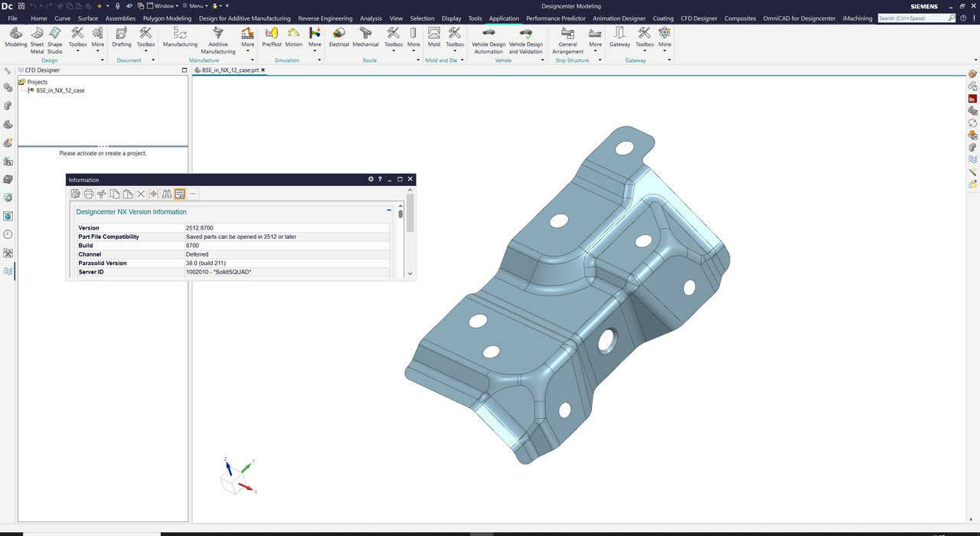The image size is (980, 536).
Task: Click the Version value 2512.8700
Action: click(x=200, y=228)
